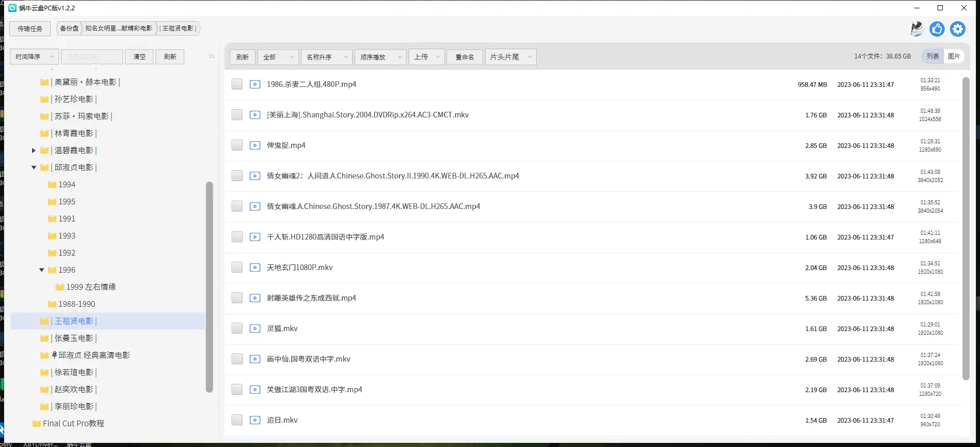Select checkbox for 千人斩 HD1280 file
The height and width of the screenshot is (447, 980).
pyautogui.click(x=237, y=237)
